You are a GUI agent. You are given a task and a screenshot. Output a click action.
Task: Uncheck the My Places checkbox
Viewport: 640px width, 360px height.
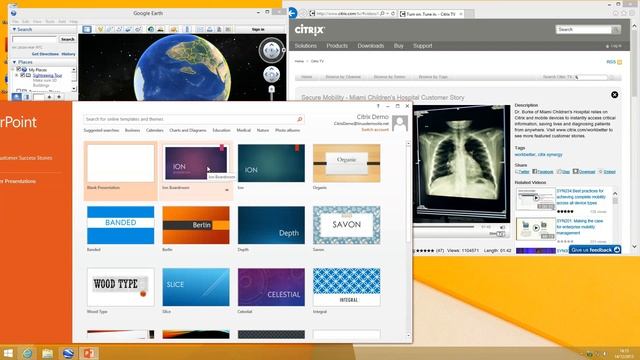18,70
